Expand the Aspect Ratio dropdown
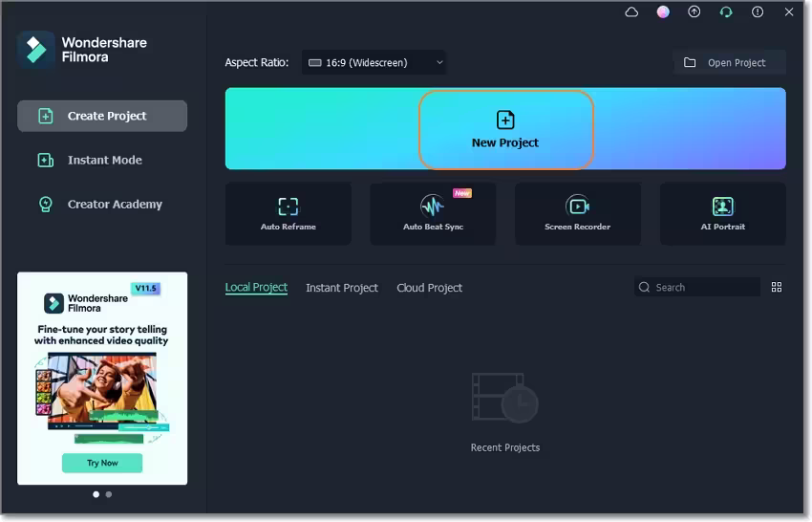 pos(374,63)
